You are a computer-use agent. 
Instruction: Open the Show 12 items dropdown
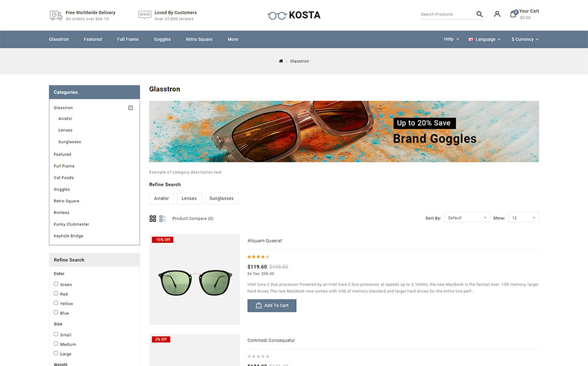pos(523,218)
